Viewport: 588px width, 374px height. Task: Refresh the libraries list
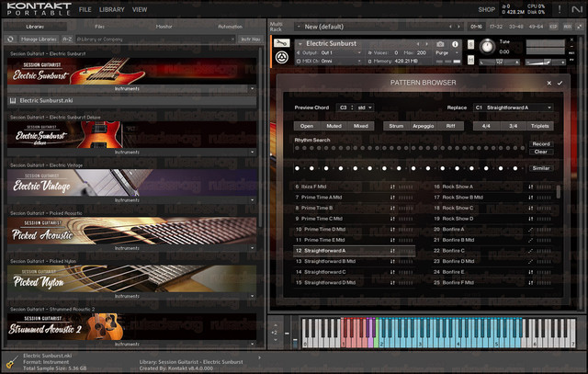[10, 39]
